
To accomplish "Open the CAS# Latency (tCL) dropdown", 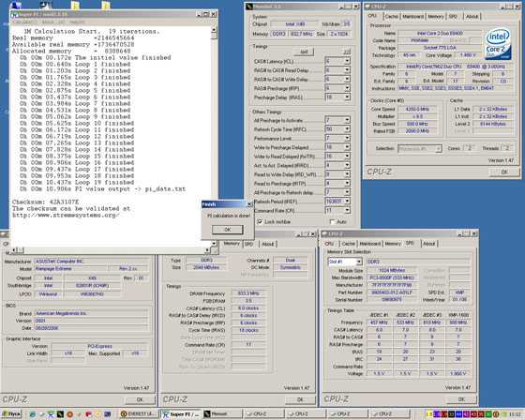I will point(347,61).
